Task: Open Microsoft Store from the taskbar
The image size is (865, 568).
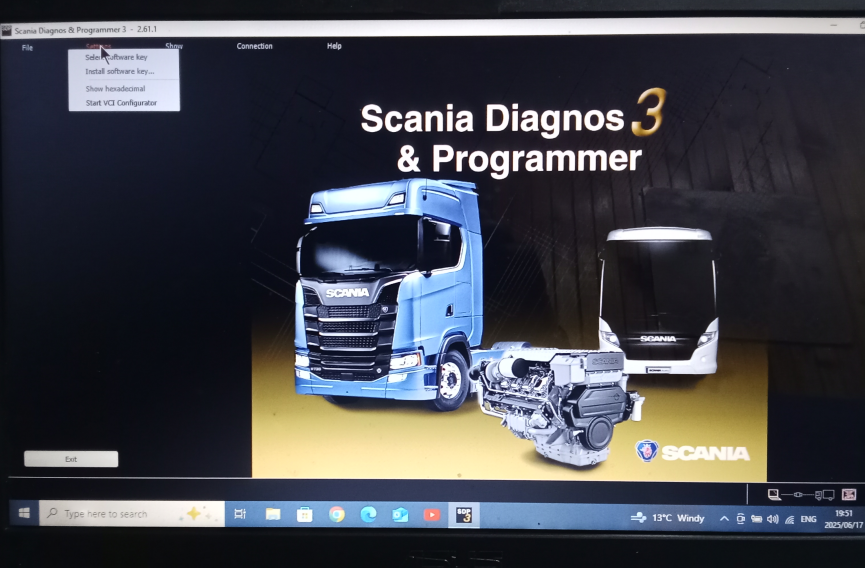Action: 305,515
